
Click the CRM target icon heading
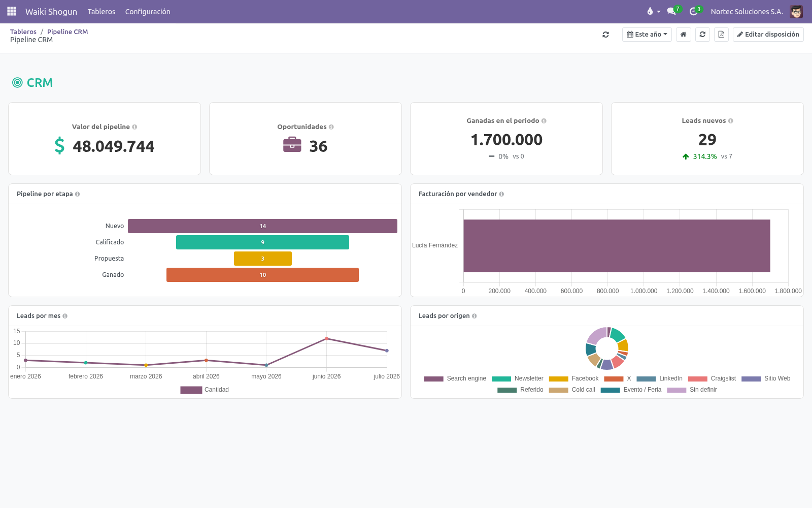(17, 82)
